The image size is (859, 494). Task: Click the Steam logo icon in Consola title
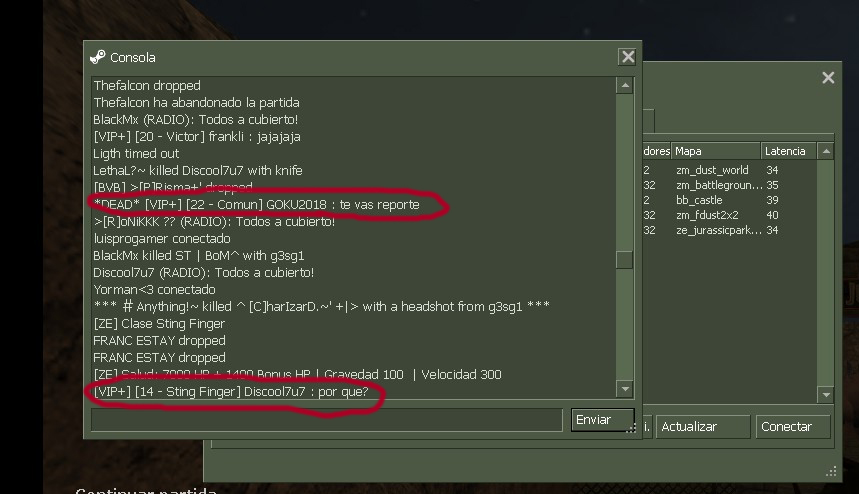tap(98, 57)
